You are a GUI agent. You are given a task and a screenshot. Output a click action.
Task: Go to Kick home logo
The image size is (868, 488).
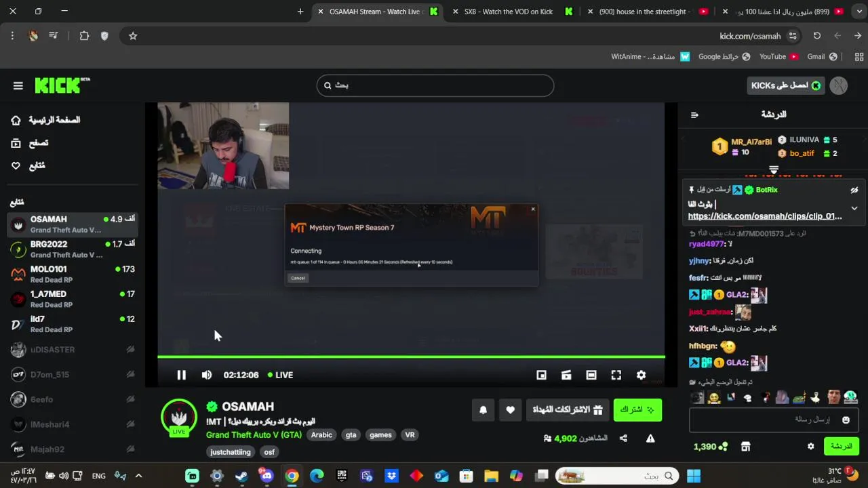click(x=62, y=85)
